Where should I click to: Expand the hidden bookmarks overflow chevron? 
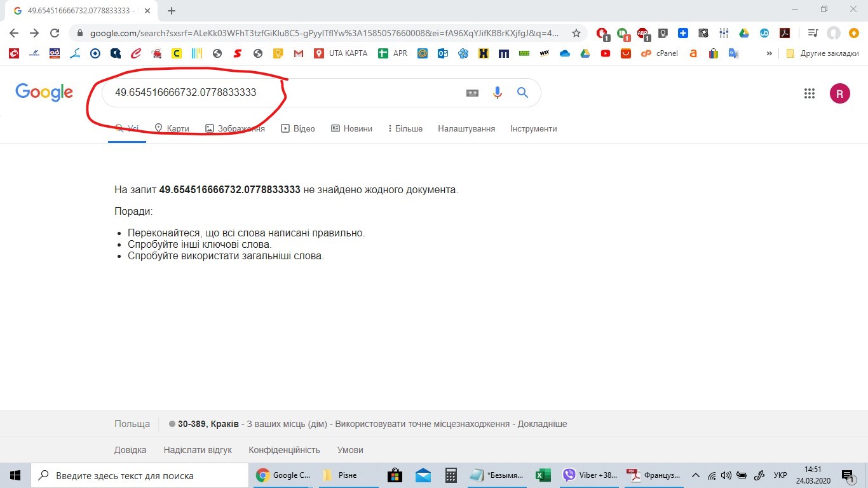click(x=770, y=53)
